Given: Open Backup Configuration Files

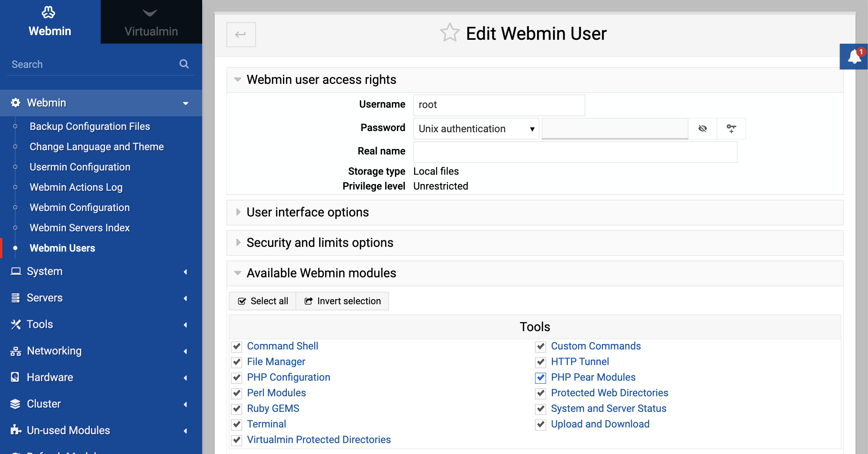Looking at the screenshot, I should pos(90,126).
